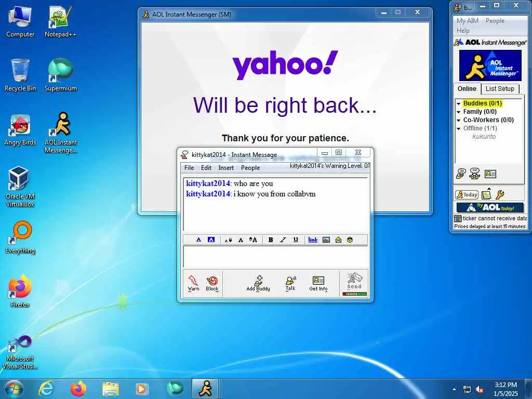Image resolution: width=532 pixels, height=399 pixels.
Task: Open File menu in Instant Message window
Action: (x=189, y=168)
